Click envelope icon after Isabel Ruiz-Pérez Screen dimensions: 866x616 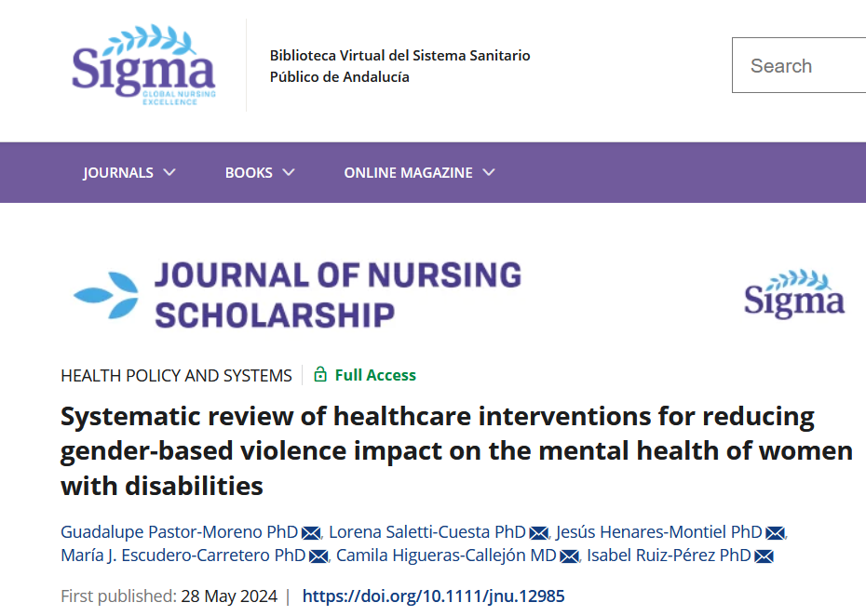click(x=764, y=556)
